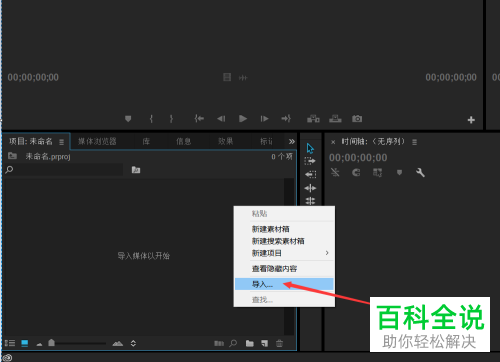This screenshot has height=362, width=500.
Task: Toggle the timeline Snap magnet
Action: pos(356,172)
